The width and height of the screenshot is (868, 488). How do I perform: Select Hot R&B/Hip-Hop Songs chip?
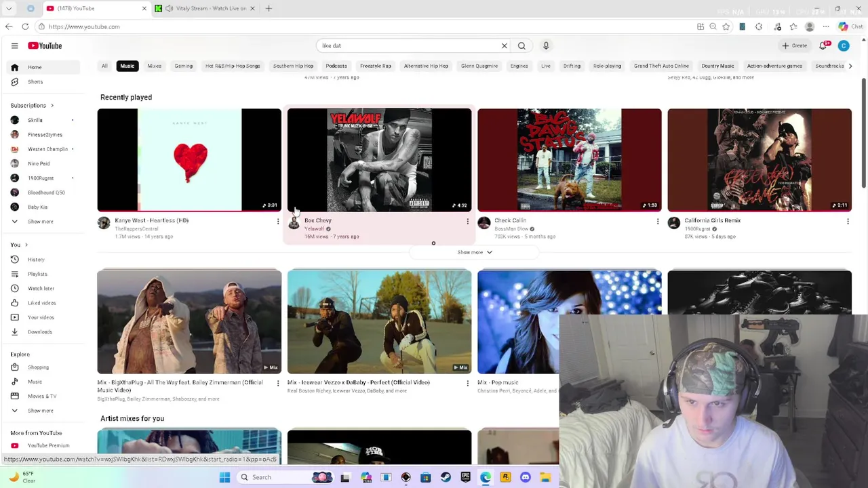click(x=233, y=66)
